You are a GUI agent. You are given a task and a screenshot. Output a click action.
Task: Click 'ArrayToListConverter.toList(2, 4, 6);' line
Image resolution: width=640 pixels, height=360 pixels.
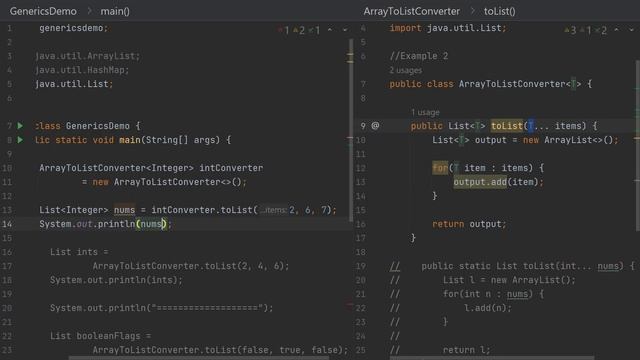(x=191, y=266)
